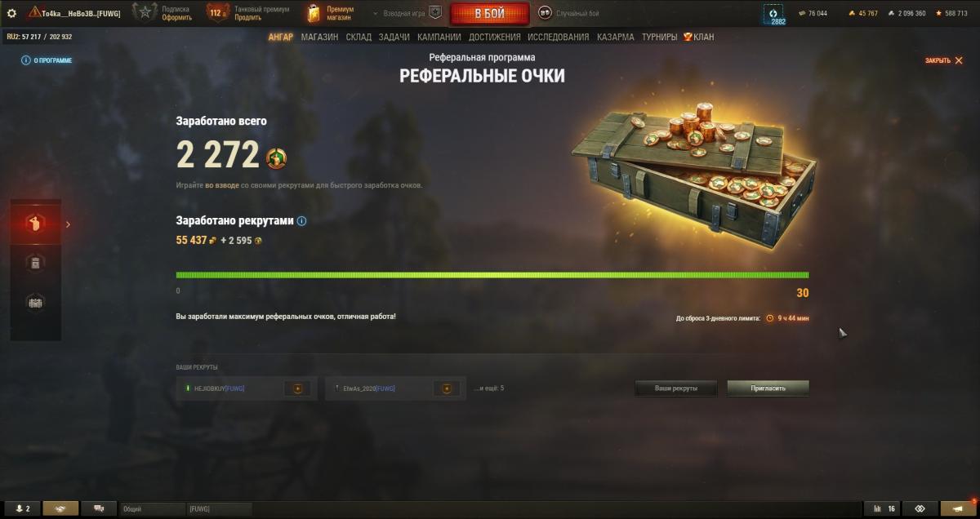Image resolution: width=980 pixels, height=519 pixels.
Task: Select the first referral sidebar icon
Action: pyautogui.click(x=35, y=224)
